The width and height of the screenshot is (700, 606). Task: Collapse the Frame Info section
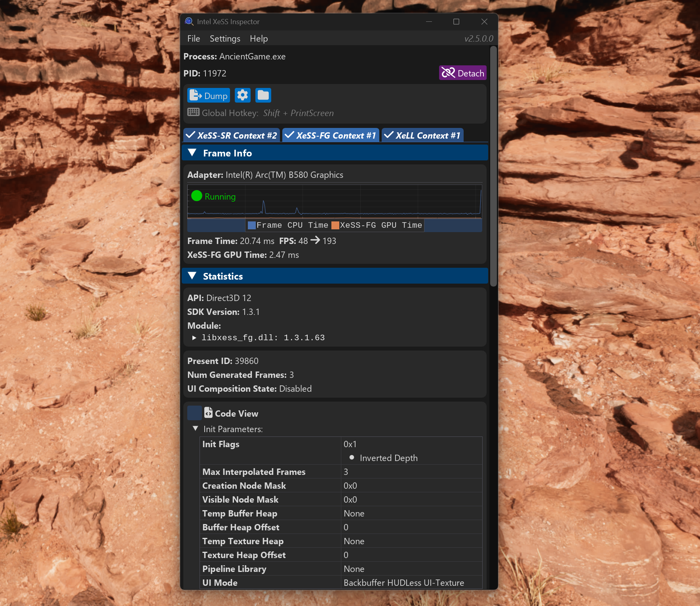coord(193,152)
